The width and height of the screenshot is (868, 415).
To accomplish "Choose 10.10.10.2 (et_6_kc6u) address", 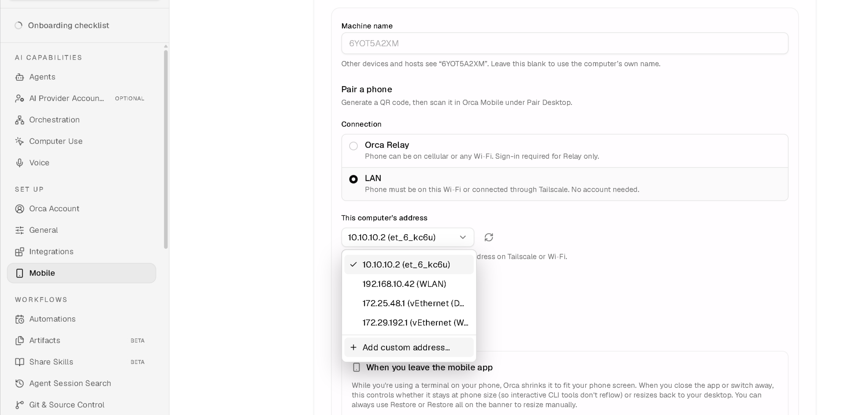I will click(x=409, y=264).
